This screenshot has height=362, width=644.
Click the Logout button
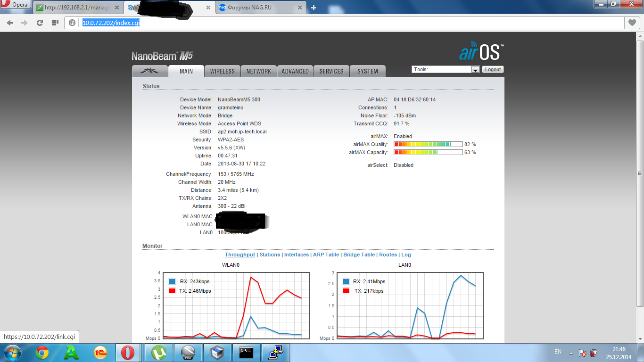click(x=493, y=69)
